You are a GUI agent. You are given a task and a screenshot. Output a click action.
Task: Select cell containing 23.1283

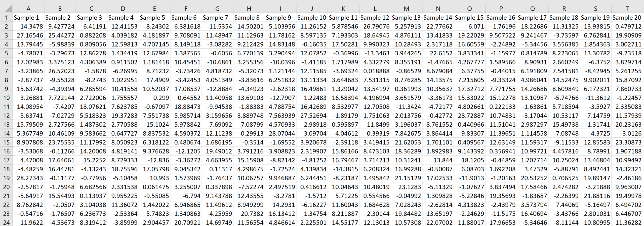point(407,187)
